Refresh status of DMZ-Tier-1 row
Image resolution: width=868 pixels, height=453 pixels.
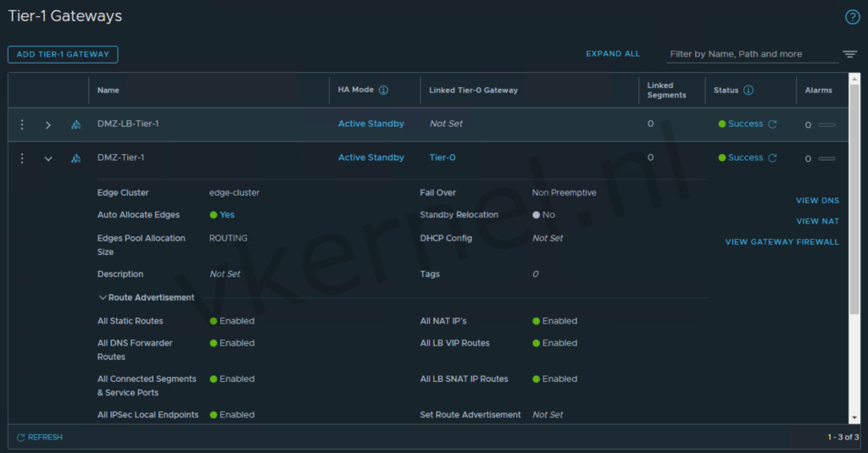coord(772,158)
